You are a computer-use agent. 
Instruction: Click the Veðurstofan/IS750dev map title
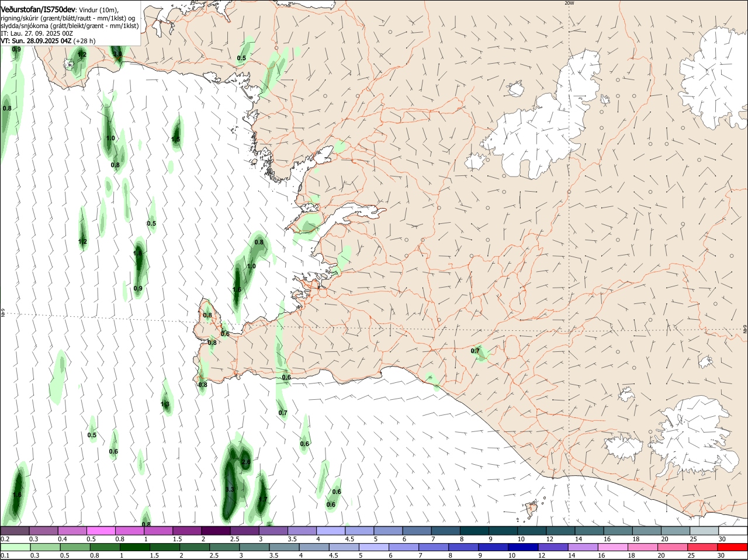tap(38, 10)
